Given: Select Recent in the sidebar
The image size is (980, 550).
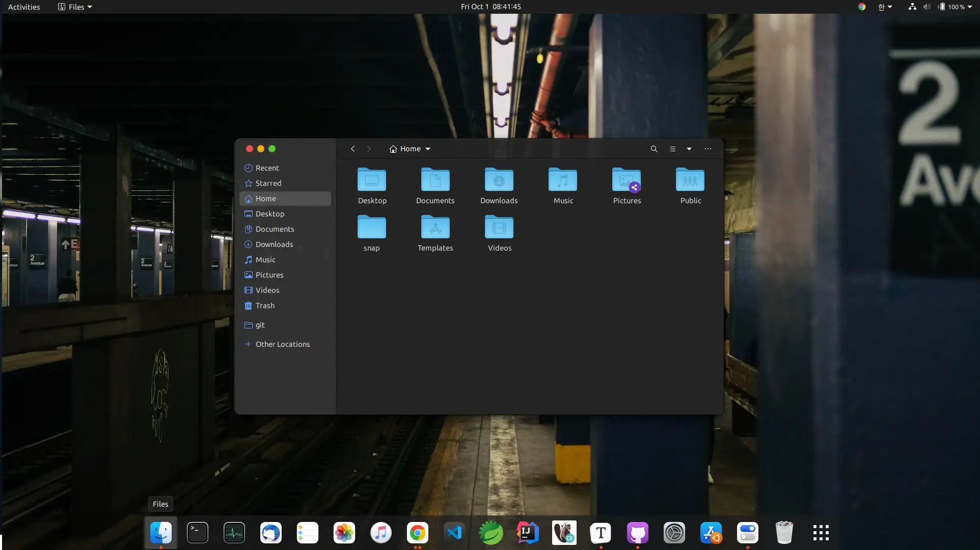Looking at the screenshot, I should (267, 168).
